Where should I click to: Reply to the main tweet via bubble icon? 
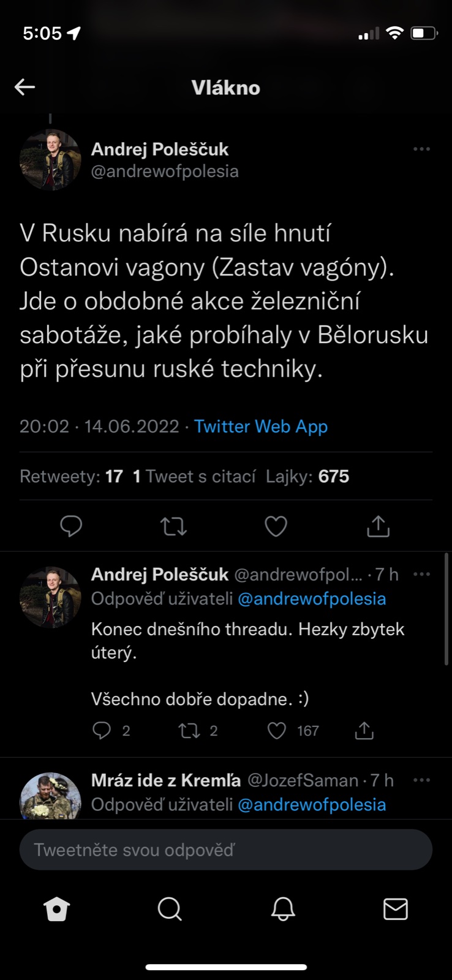point(71,526)
